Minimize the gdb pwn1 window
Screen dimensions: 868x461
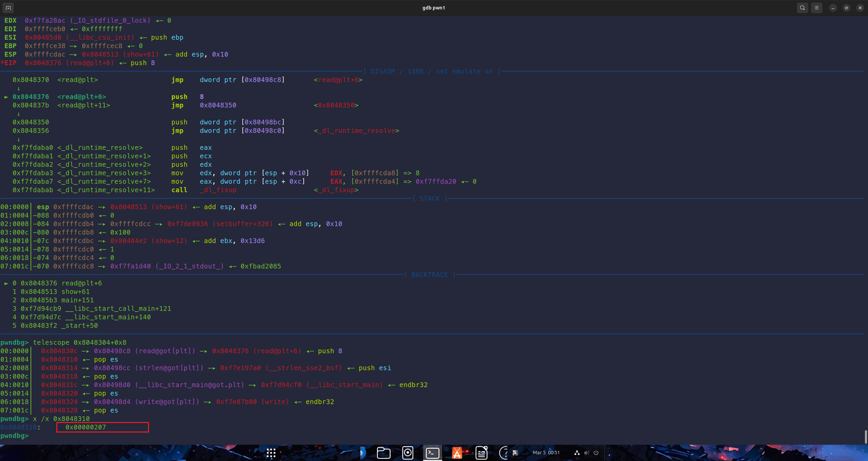pos(833,7)
